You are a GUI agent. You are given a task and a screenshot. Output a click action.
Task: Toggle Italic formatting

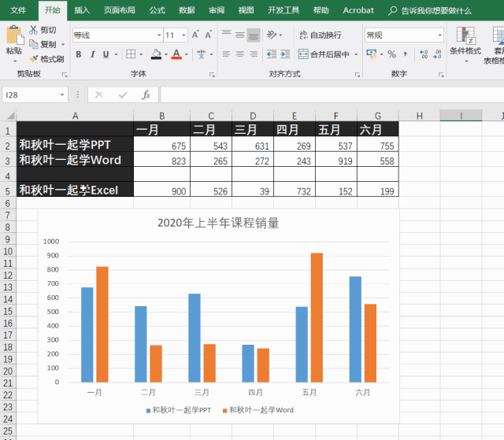click(x=93, y=54)
